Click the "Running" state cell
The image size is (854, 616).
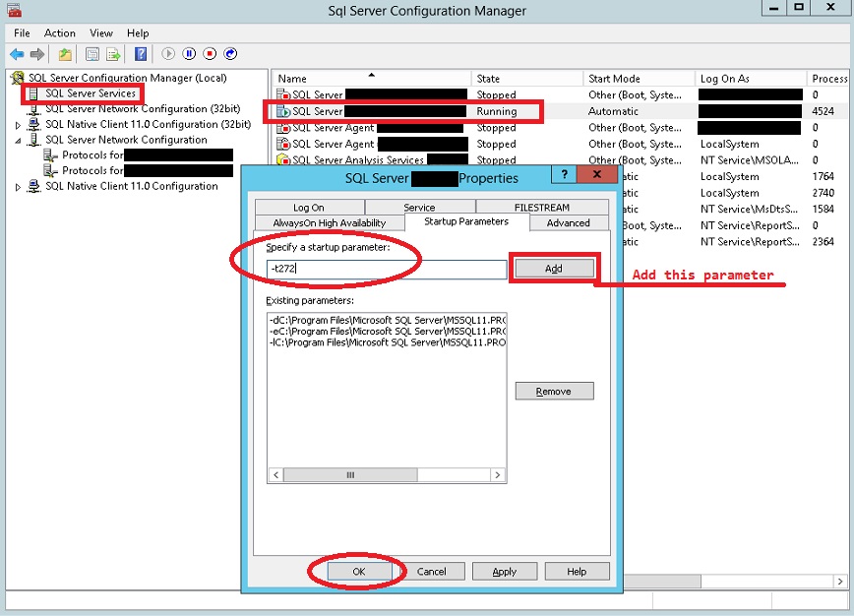point(497,111)
